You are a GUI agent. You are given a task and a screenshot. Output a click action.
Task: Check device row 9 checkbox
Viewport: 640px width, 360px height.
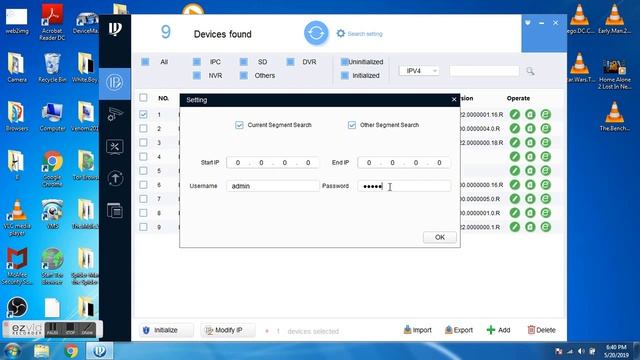pyautogui.click(x=143, y=227)
